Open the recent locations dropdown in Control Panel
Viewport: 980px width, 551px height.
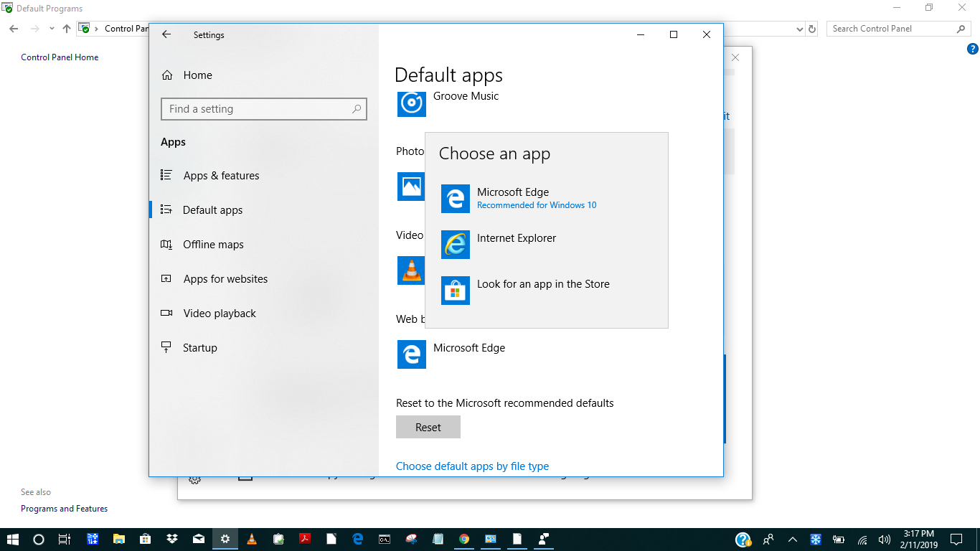[52, 29]
